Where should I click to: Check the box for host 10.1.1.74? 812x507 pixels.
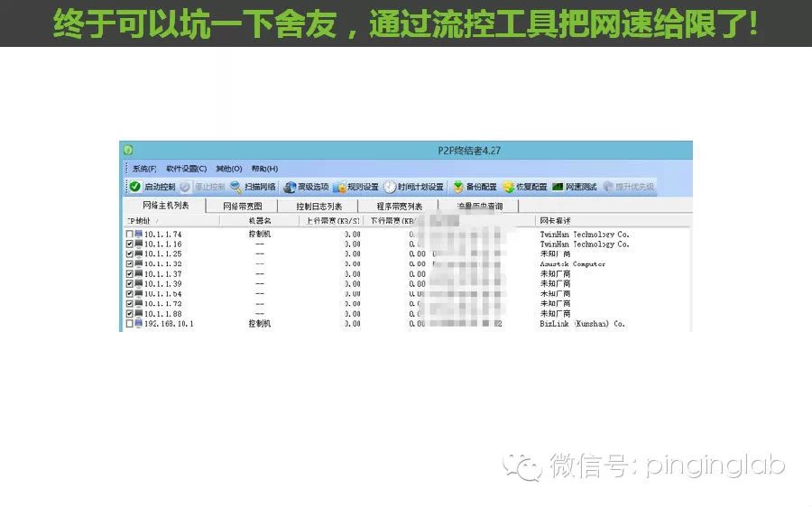[129, 234]
